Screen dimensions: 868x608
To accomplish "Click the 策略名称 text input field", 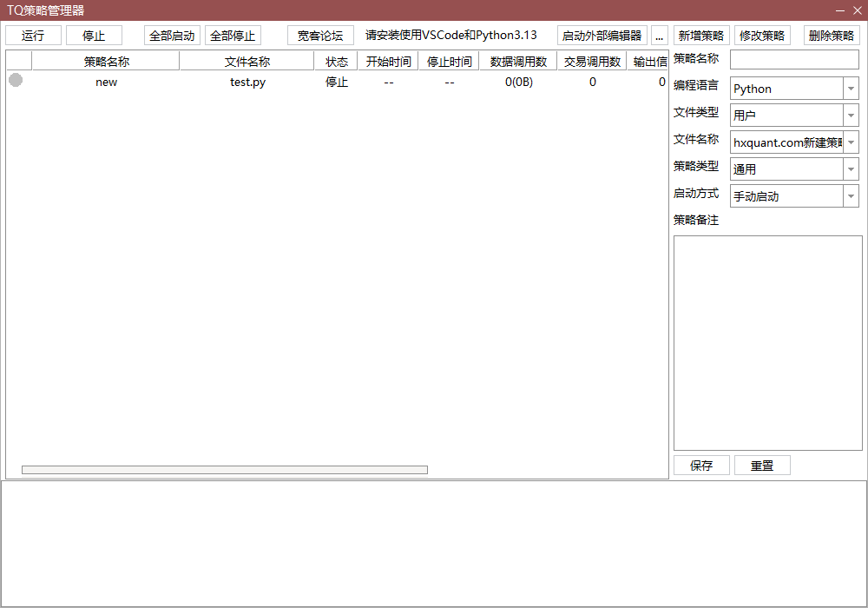I will pyautogui.click(x=794, y=60).
